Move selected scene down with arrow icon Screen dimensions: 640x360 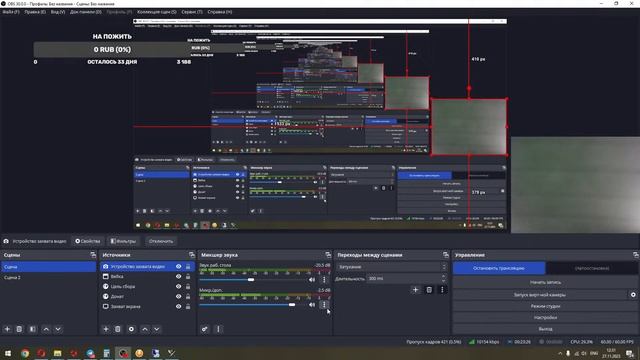[x=58, y=329]
